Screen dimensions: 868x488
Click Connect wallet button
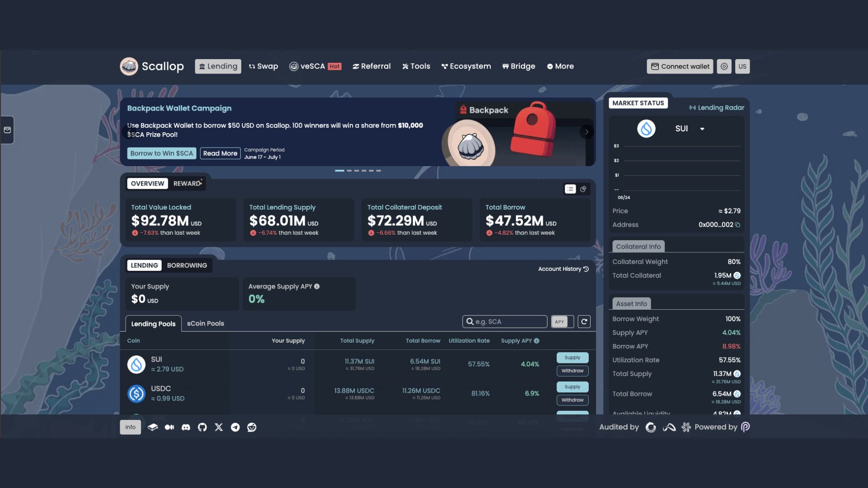pos(680,66)
